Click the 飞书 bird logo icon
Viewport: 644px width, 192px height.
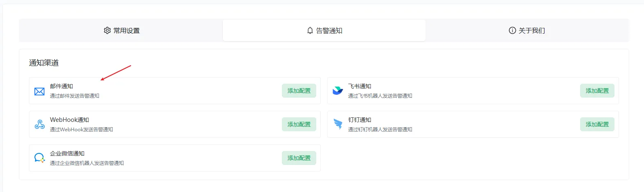tap(338, 91)
